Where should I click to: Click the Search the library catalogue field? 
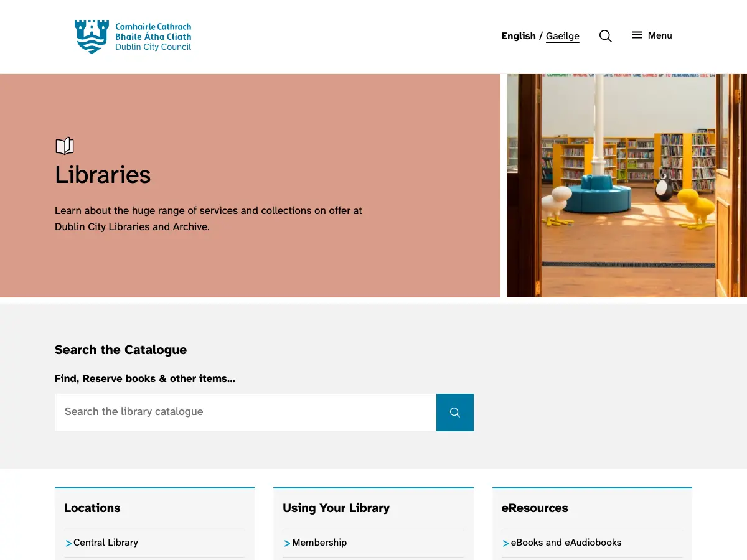(245, 413)
